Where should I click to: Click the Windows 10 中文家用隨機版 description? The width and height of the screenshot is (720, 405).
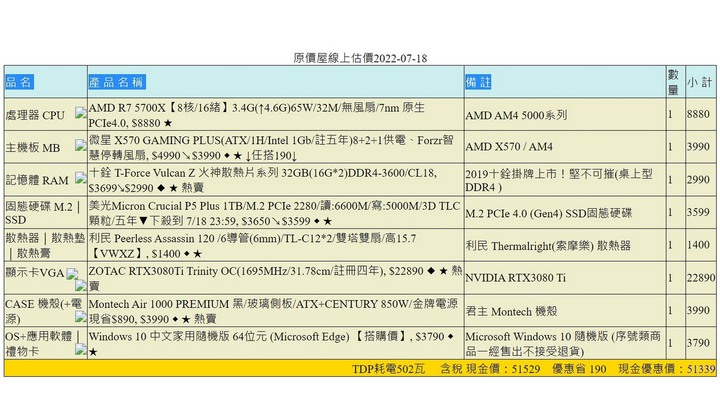[271, 344]
